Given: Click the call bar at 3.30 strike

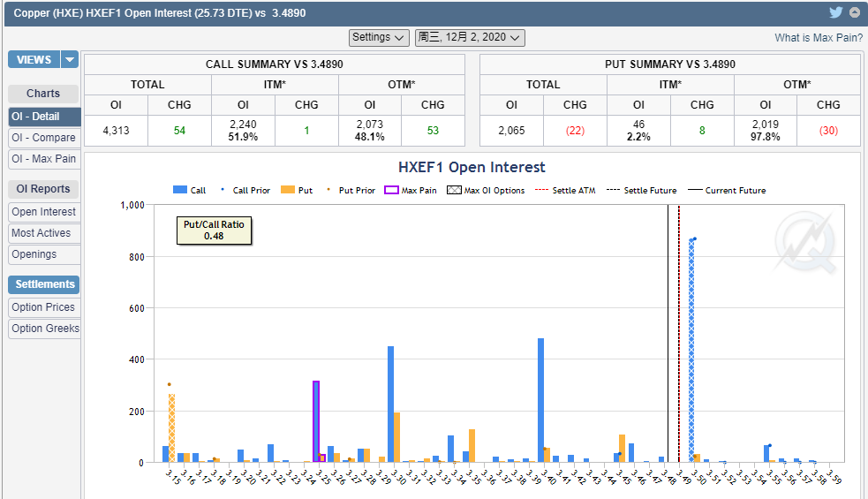Looking at the screenshot, I should 391,404.
